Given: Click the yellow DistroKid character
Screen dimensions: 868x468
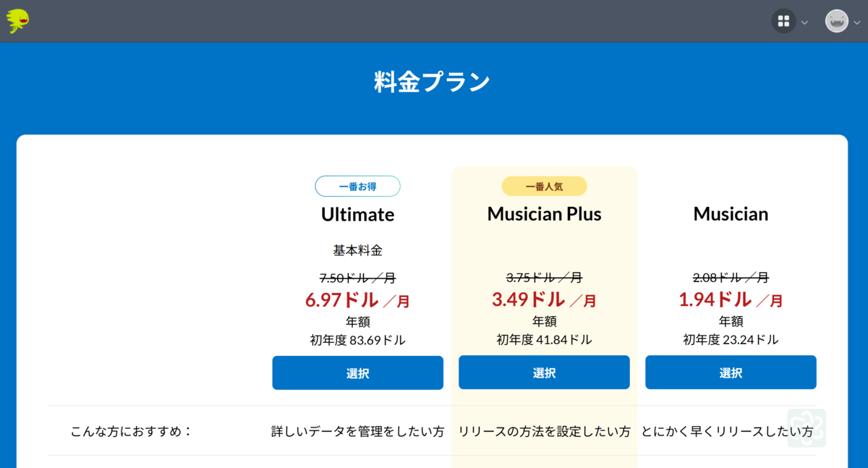Looking at the screenshot, I should tap(16, 21).
